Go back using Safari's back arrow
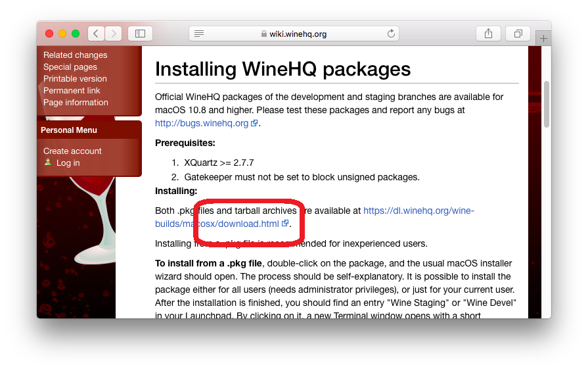 click(96, 34)
